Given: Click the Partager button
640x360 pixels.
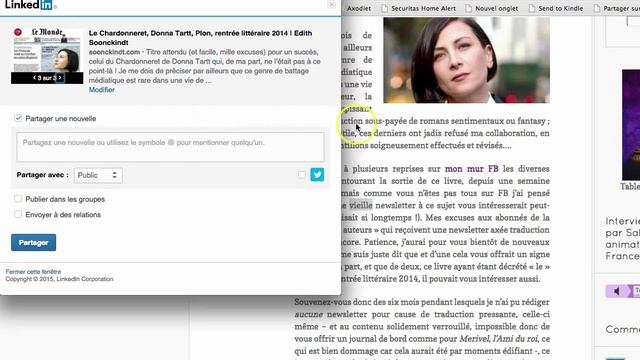Looking at the screenshot, I should click(x=33, y=242).
